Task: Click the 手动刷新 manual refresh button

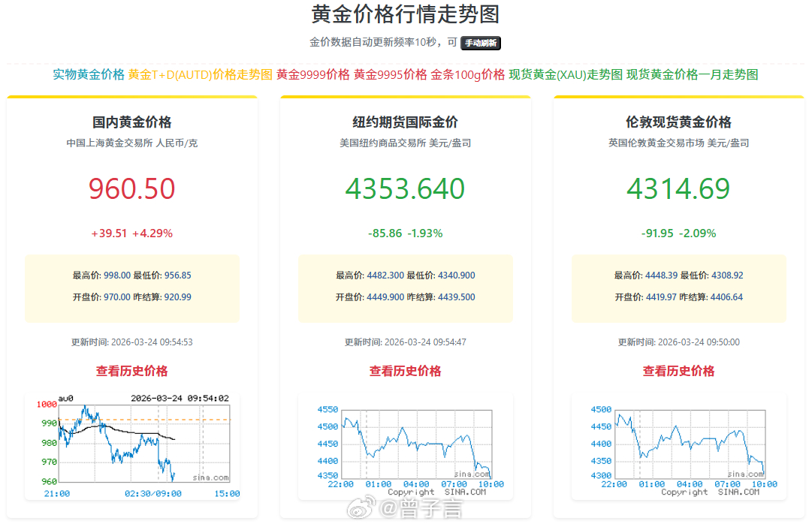Action: [x=481, y=43]
